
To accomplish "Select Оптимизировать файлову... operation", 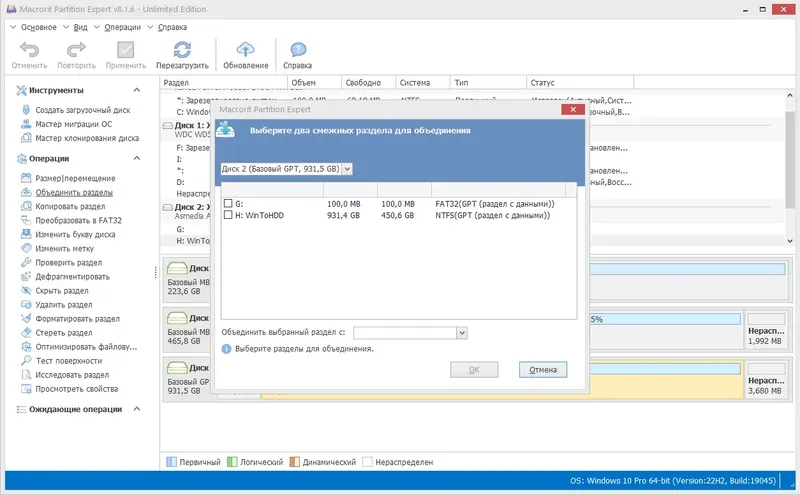I will click(x=86, y=346).
